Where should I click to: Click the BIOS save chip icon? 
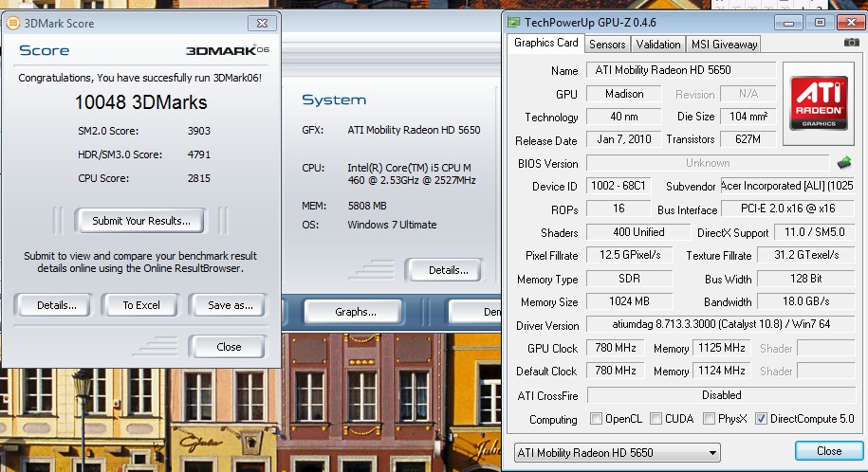pos(843,163)
